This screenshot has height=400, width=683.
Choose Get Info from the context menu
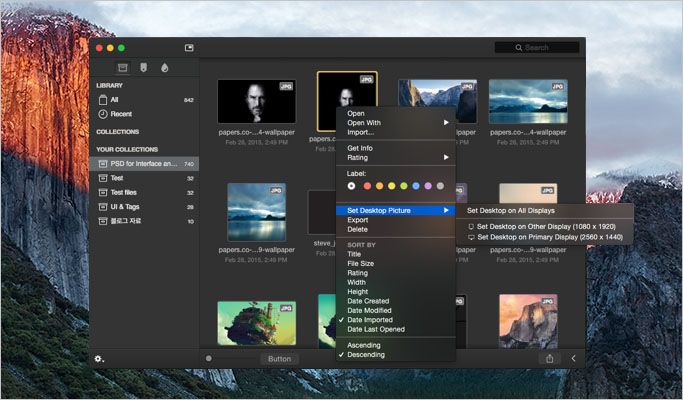pyautogui.click(x=360, y=148)
